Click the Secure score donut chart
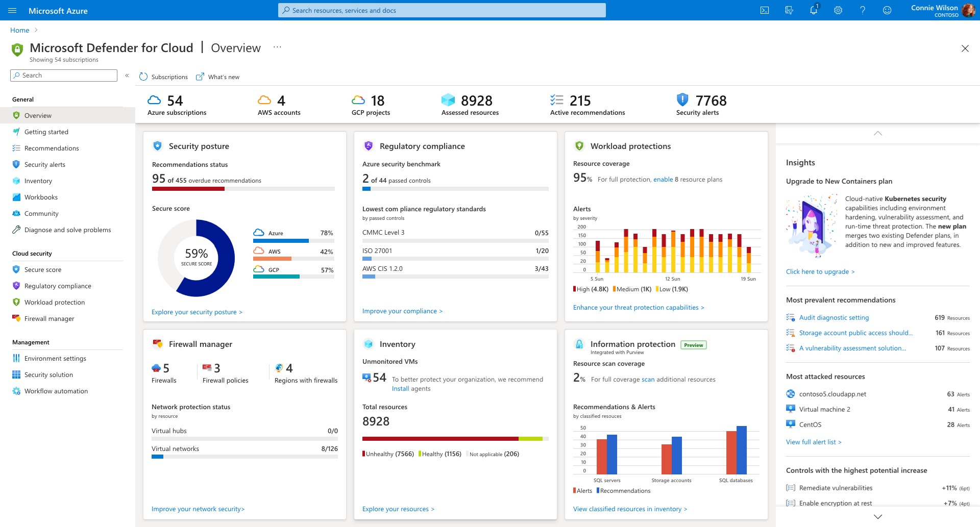The height and width of the screenshot is (527, 980). 196,258
